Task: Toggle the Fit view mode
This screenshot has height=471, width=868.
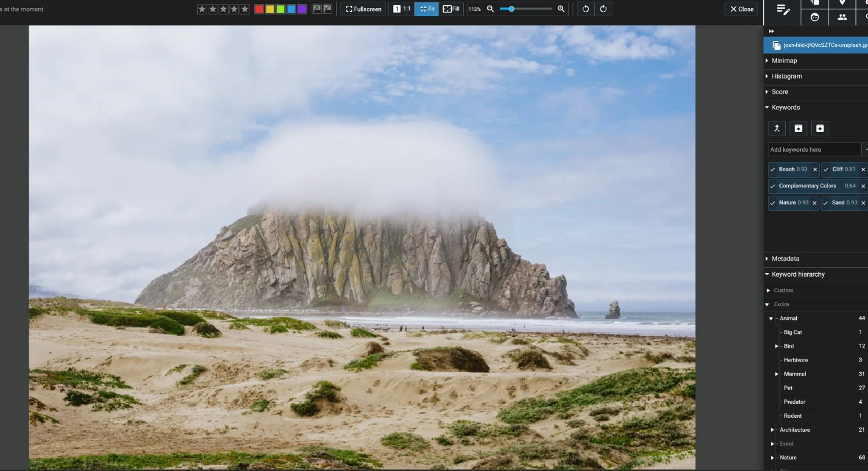Action: pos(426,9)
